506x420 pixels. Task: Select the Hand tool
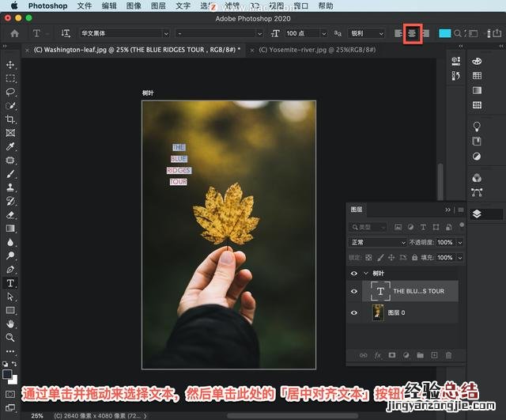(x=10, y=324)
